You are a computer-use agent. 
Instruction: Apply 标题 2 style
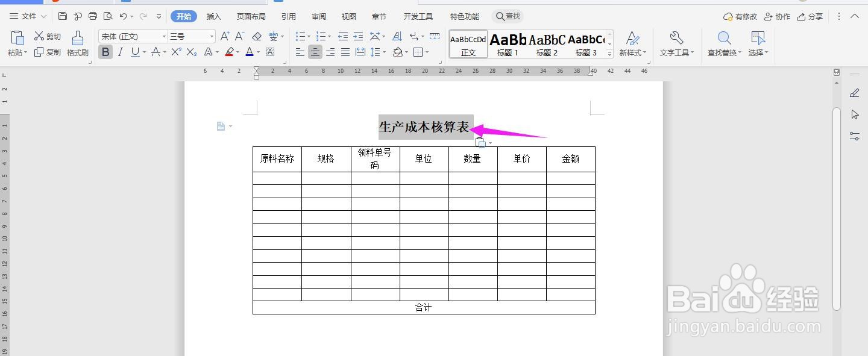[547, 44]
